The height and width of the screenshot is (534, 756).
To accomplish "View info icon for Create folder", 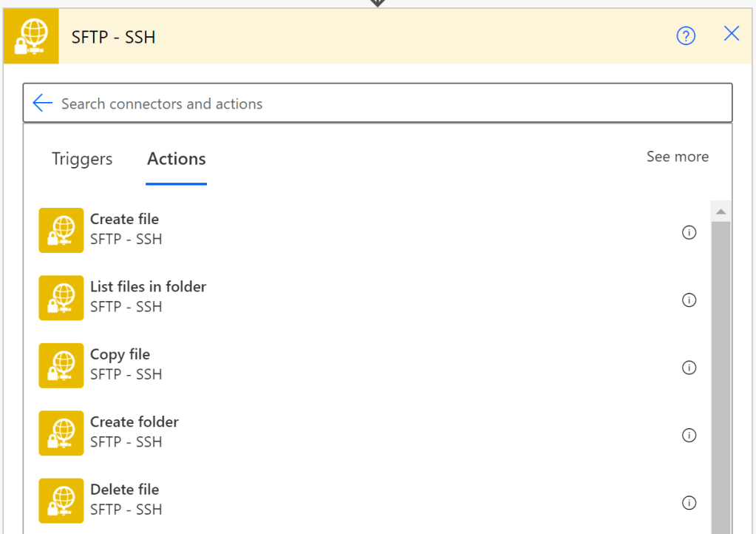I will point(689,435).
